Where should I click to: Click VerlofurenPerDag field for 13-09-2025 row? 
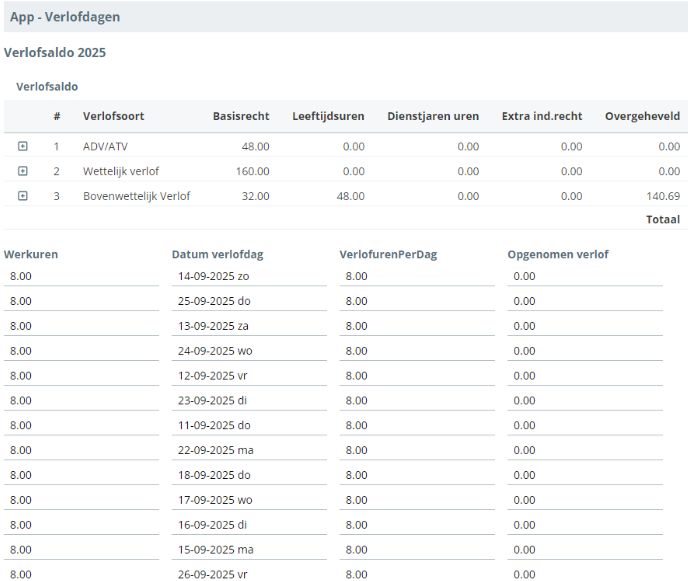(x=417, y=326)
